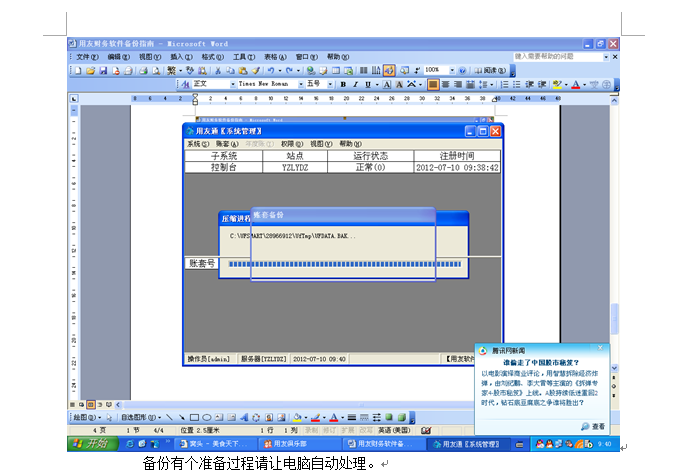This screenshot has width=699, height=471.
Task: Click the vertical scrollbar thumb in Word
Action: pyautogui.click(x=614, y=318)
